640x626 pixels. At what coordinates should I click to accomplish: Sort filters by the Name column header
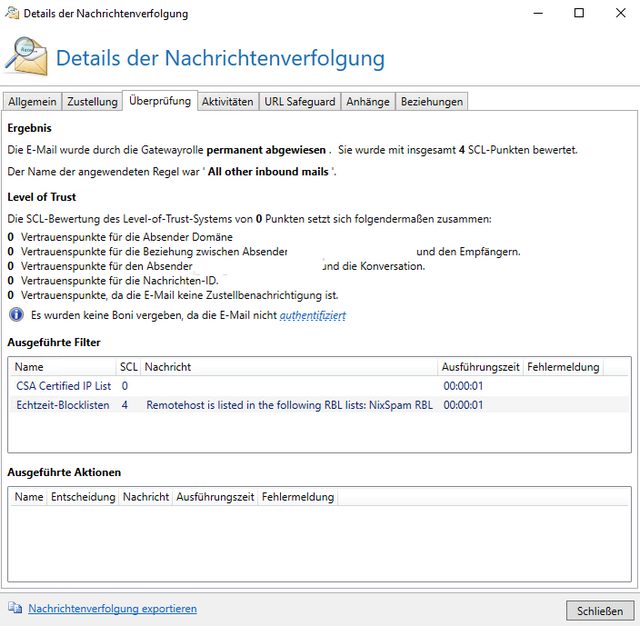point(63,367)
